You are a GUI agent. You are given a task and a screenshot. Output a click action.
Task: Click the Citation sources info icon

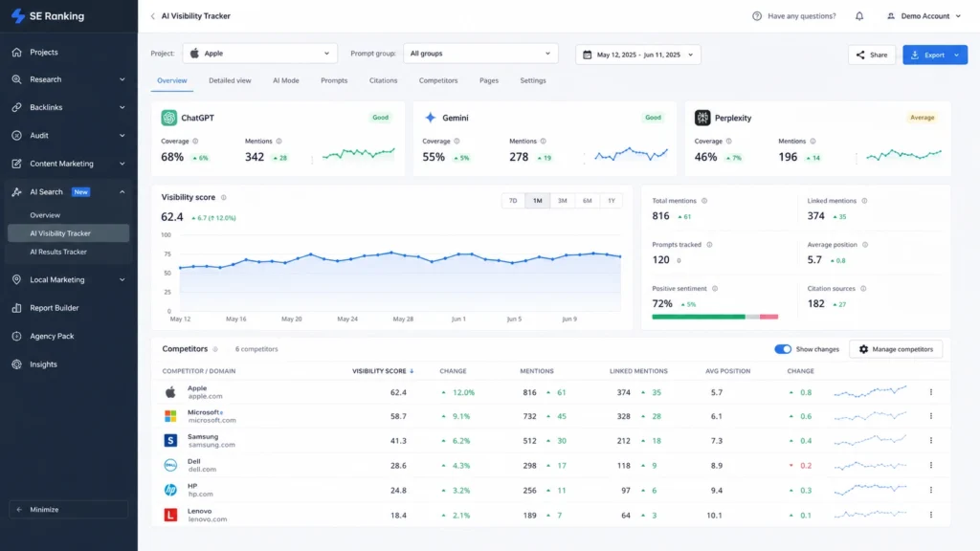863,289
